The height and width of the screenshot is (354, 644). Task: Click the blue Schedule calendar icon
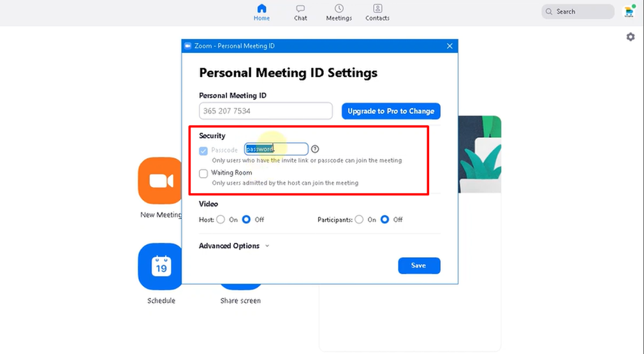[x=161, y=267]
